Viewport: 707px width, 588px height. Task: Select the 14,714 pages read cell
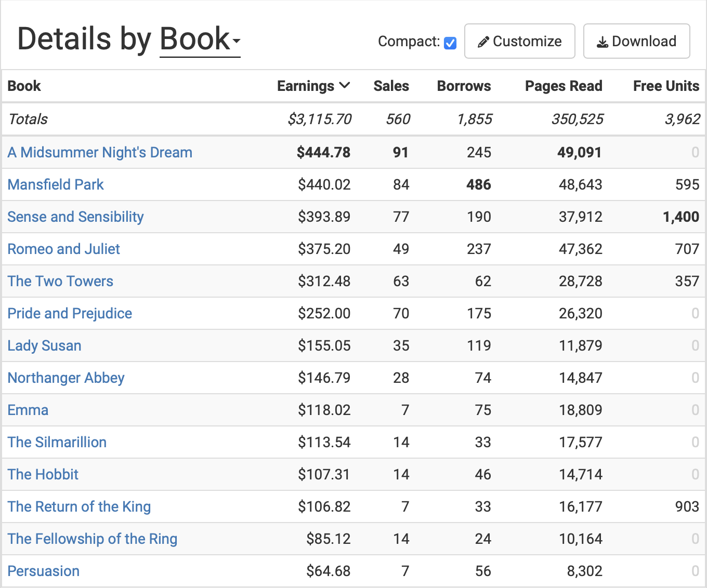580,474
